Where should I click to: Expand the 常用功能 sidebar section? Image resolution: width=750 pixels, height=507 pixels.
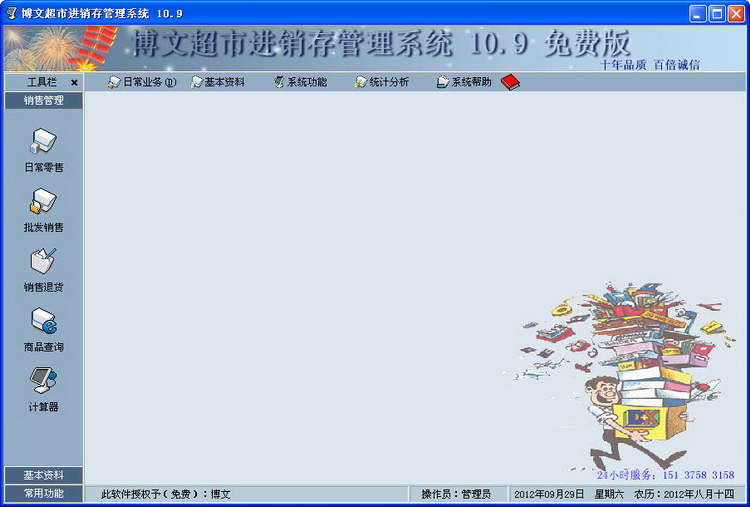tap(43, 493)
